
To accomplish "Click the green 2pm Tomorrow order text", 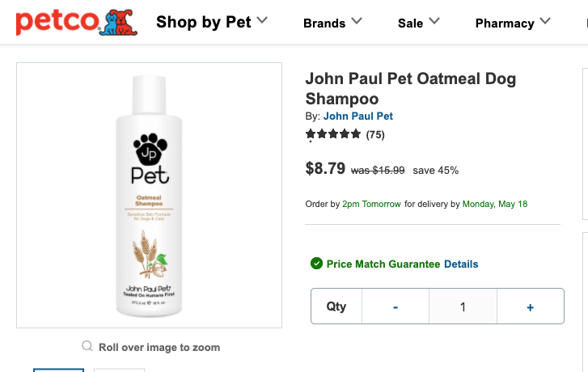I will 371,204.
